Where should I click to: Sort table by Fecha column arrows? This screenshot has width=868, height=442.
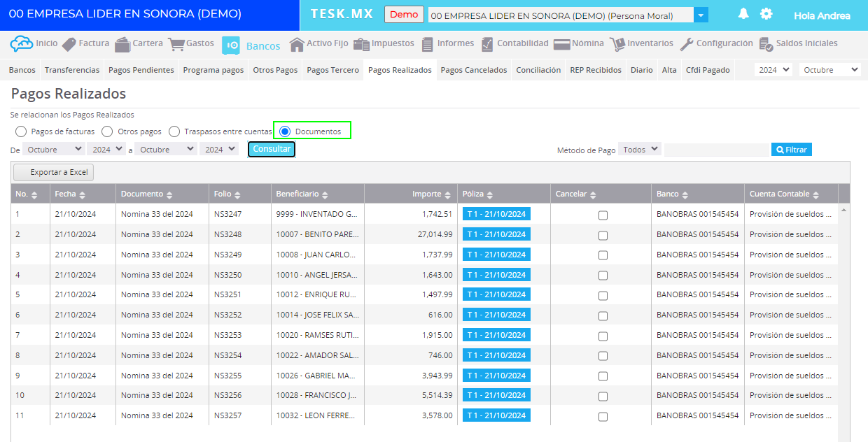pos(83,194)
